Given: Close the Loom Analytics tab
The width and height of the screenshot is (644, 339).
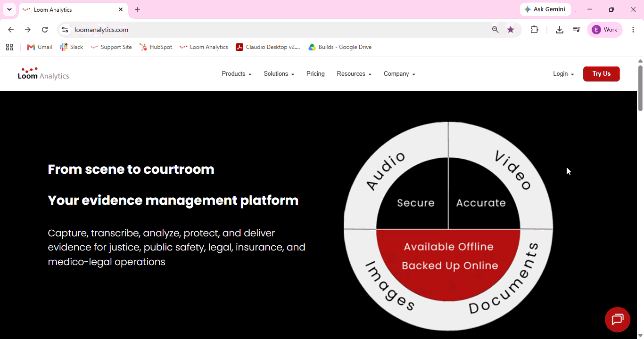Looking at the screenshot, I should coord(121,9).
